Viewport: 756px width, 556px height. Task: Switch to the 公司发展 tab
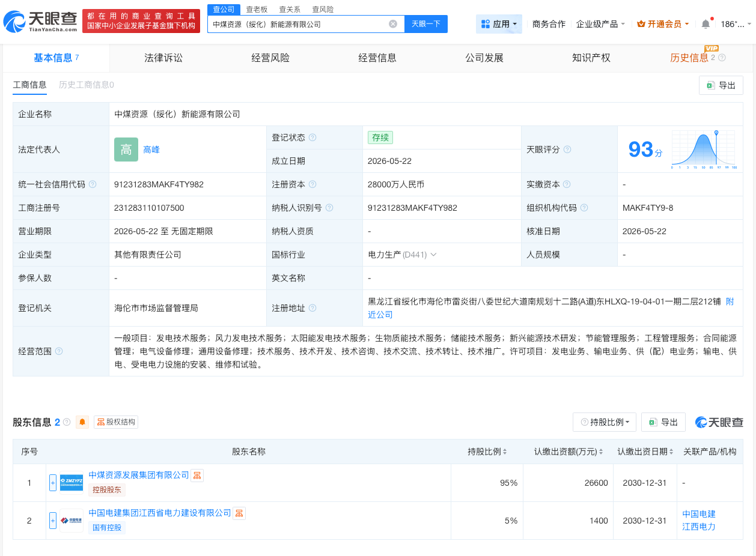coord(484,58)
